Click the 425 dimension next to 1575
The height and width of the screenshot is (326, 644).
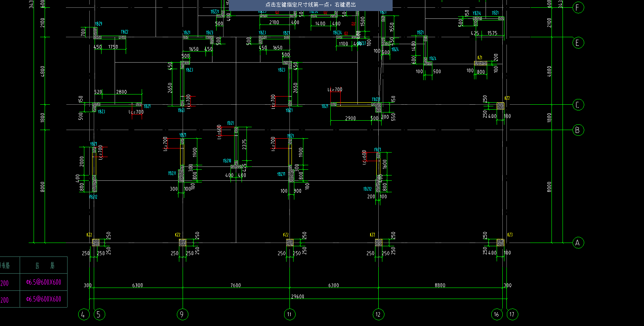tap(475, 33)
